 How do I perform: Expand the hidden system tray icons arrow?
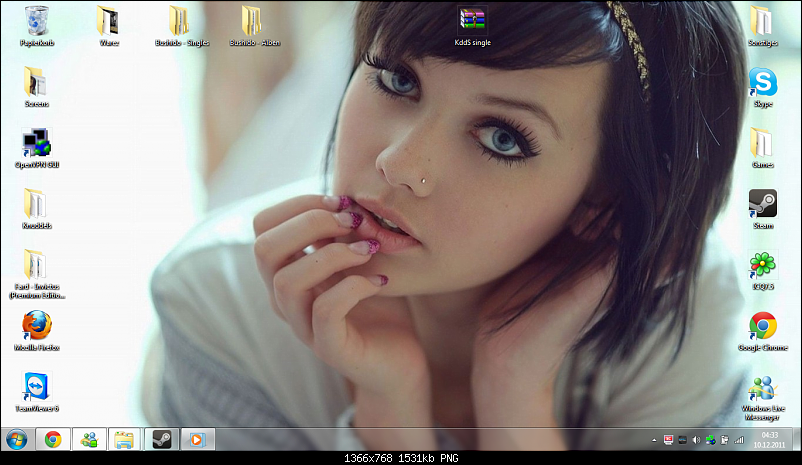coord(654,439)
